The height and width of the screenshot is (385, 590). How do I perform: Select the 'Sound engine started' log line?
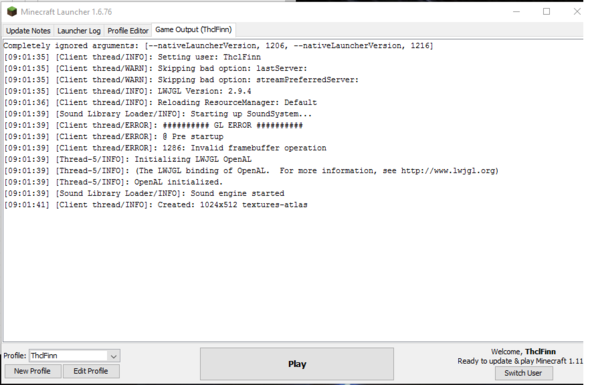144,193
